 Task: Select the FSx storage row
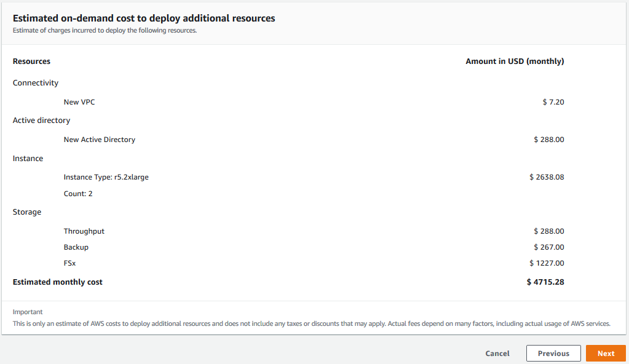70,263
